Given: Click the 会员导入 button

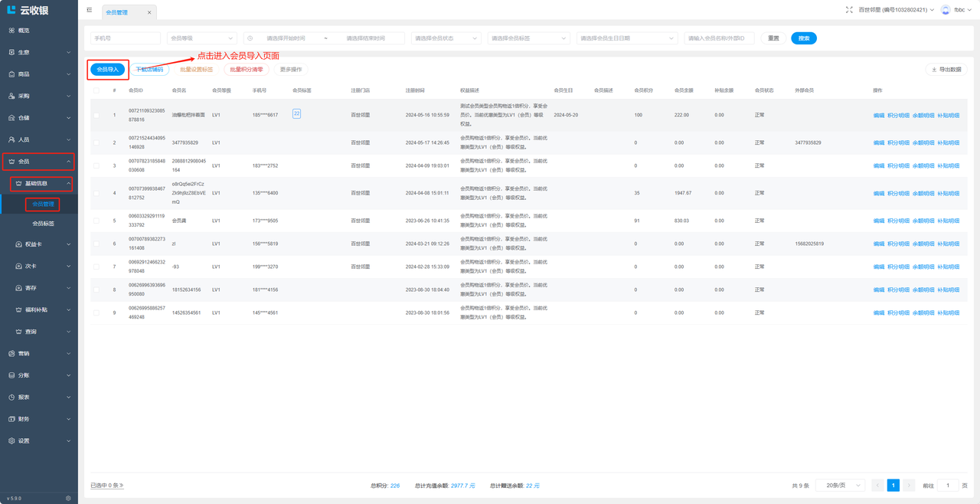Looking at the screenshot, I should point(107,70).
